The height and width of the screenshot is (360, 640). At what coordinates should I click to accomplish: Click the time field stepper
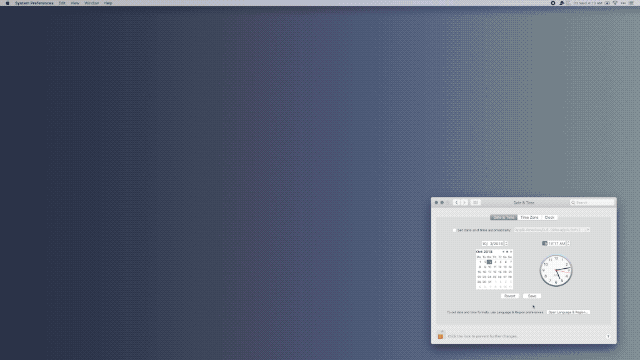[x=569, y=244]
